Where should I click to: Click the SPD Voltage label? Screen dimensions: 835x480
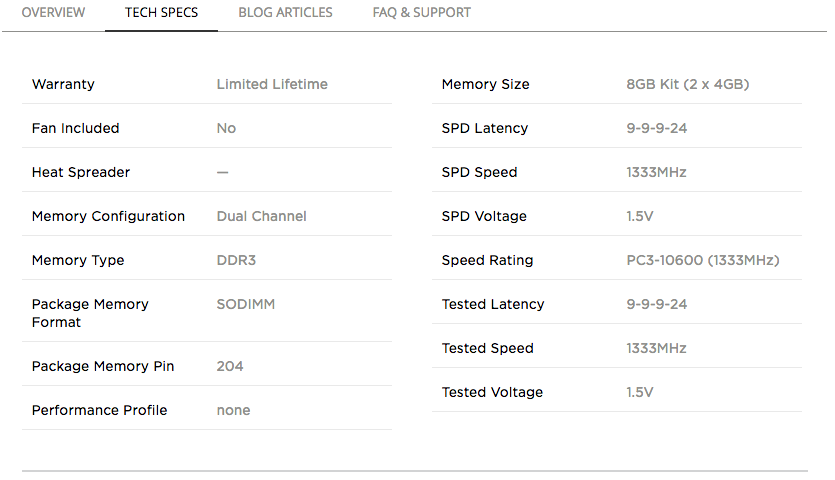tap(484, 216)
